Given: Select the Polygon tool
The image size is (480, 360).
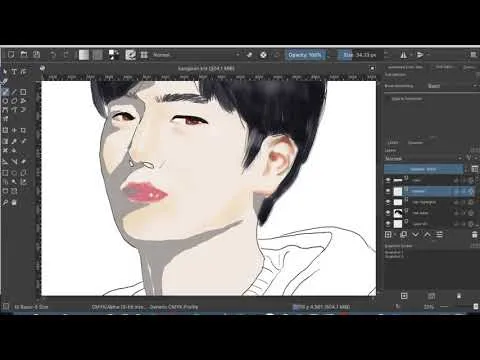Looking at the screenshot, I should 14,101.
